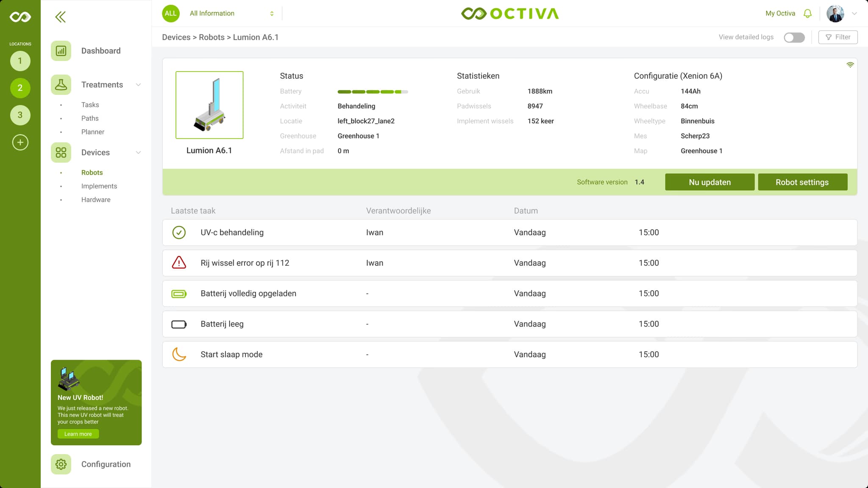Click the Datum column header
The image size is (868, 488).
(526, 211)
